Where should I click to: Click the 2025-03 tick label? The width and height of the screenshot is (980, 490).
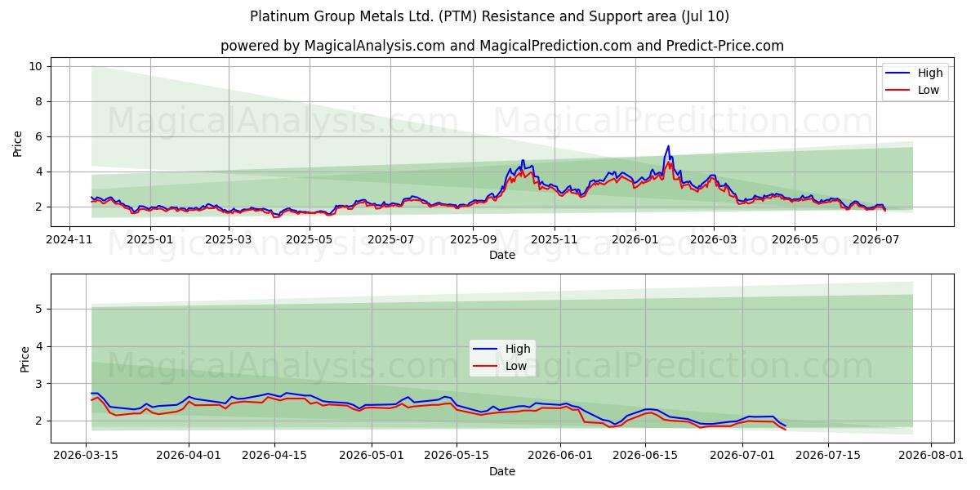(x=229, y=239)
